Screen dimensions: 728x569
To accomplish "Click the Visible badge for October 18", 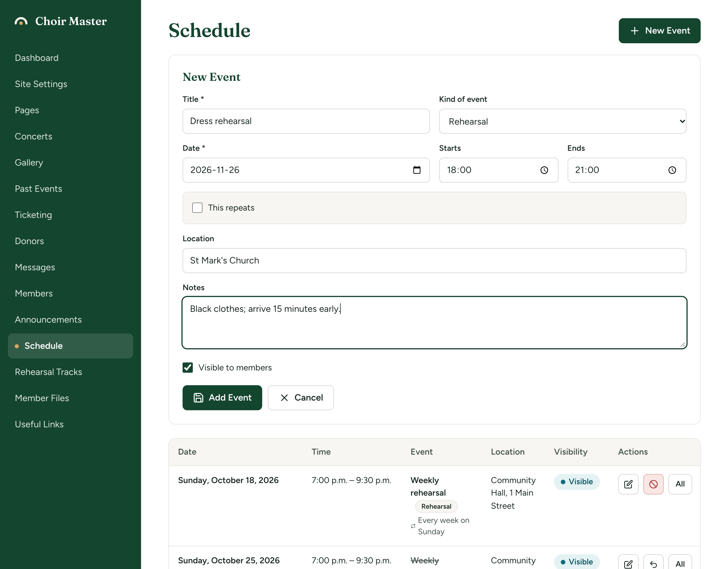I will (x=577, y=482).
